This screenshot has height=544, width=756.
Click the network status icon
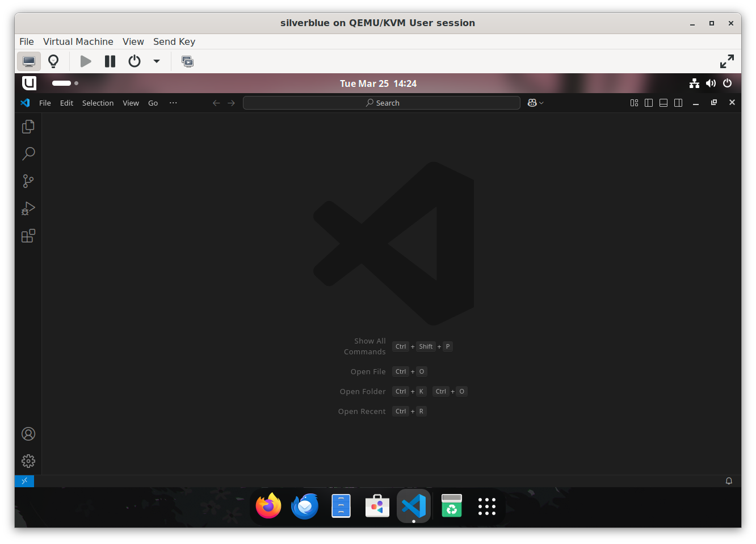tap(694, 83)
